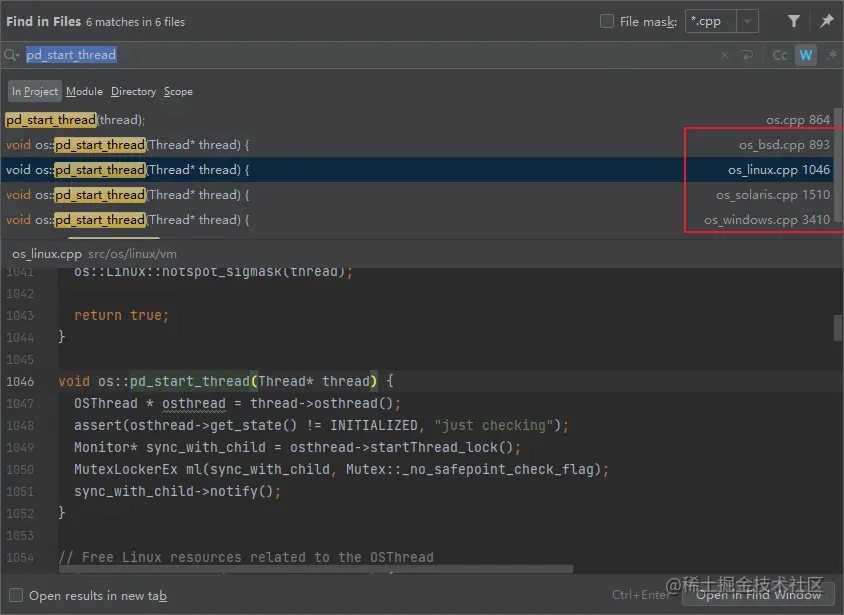Click the *.cpp file mask field

pyautogui.click(x=711, y=22)
